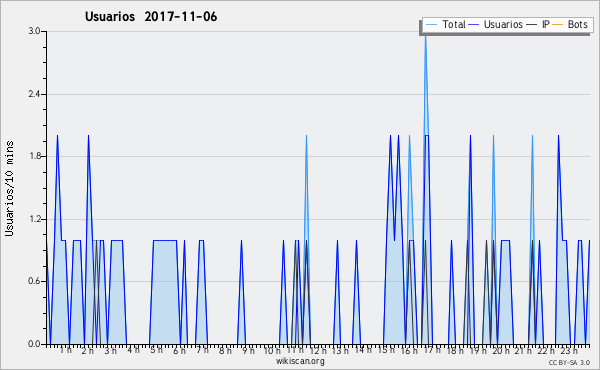Click the 5 h label on the time axis
600x370 pixels.
[x=156, y=350]
